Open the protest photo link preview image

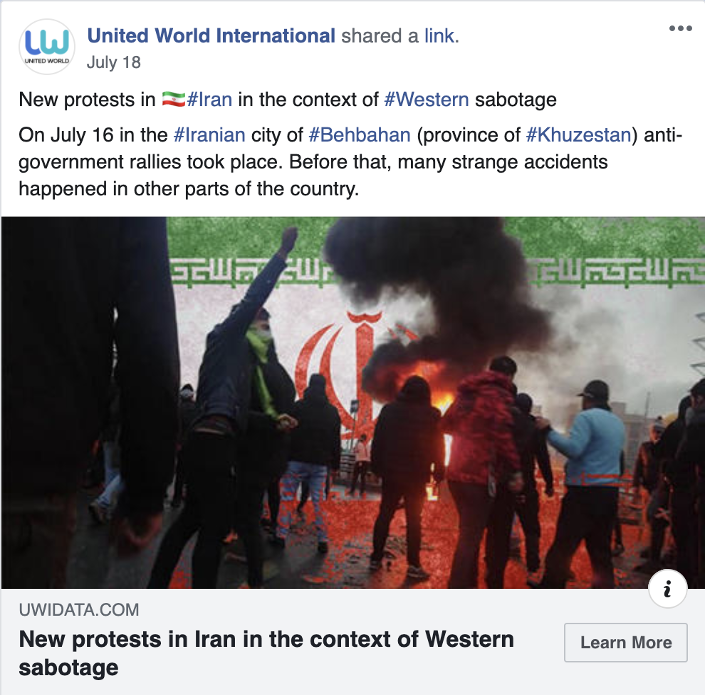click(353, 403)
